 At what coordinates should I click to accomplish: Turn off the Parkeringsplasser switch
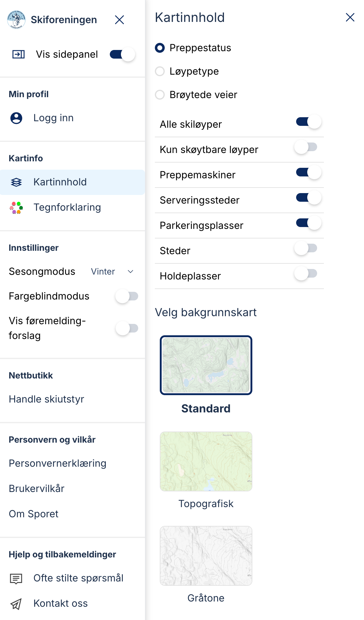[x=309, y=223]
